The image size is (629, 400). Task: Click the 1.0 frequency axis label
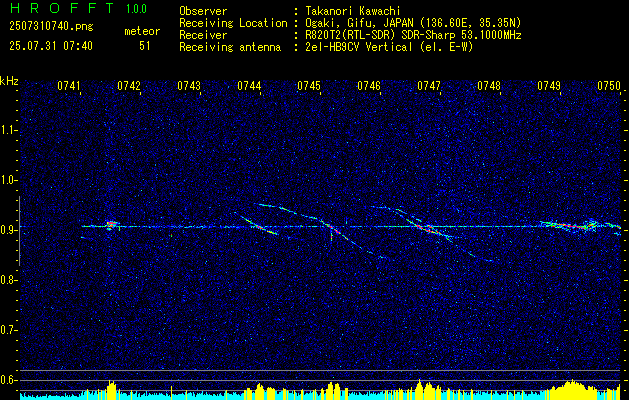coord(9,180)
